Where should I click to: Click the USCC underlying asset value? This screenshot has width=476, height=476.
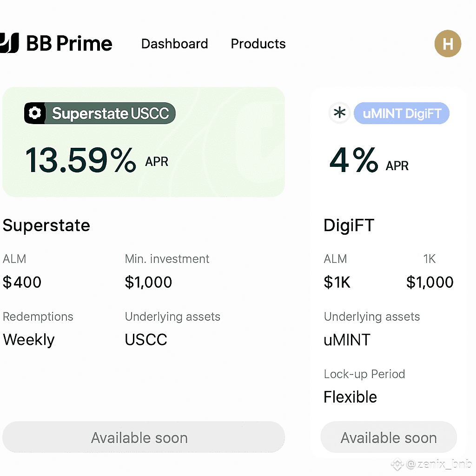(146, 340)
